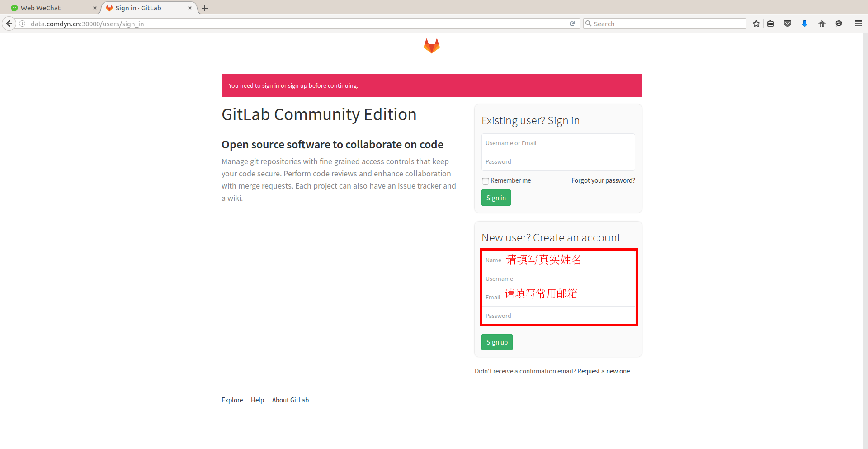Open the Firefox hamburger menu

point(859,24)
